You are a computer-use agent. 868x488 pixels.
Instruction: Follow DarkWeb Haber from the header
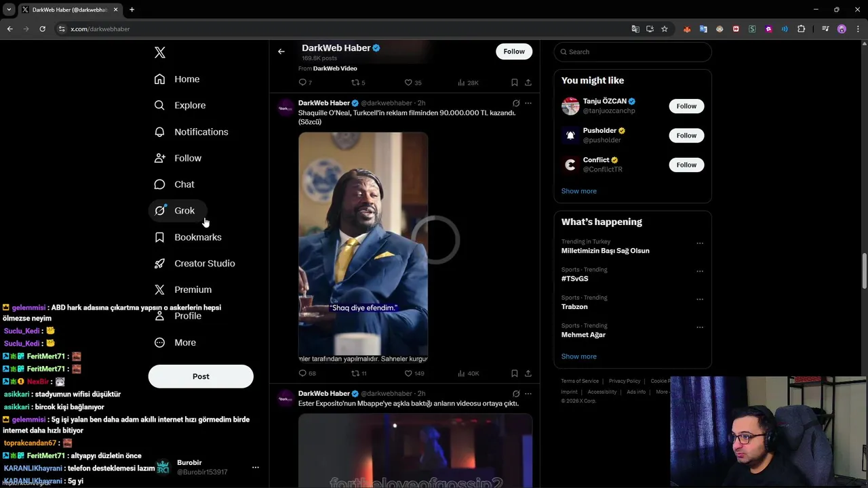tap(514, 52)
